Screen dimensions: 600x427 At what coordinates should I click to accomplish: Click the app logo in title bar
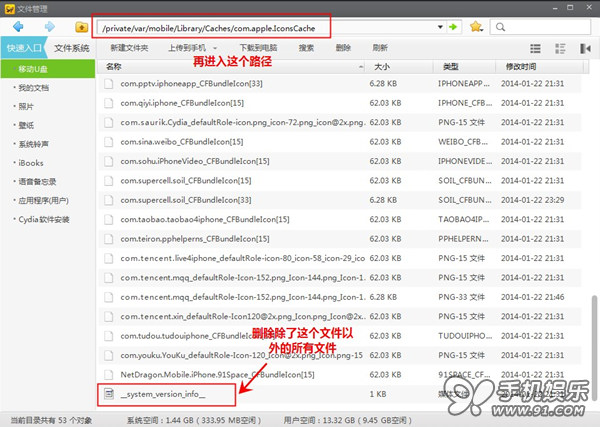[10, 8]
